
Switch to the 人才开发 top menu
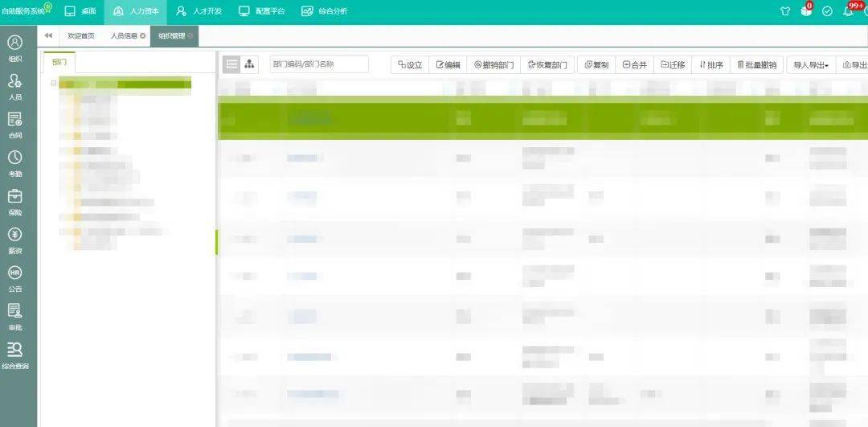(x=199, y=11)
